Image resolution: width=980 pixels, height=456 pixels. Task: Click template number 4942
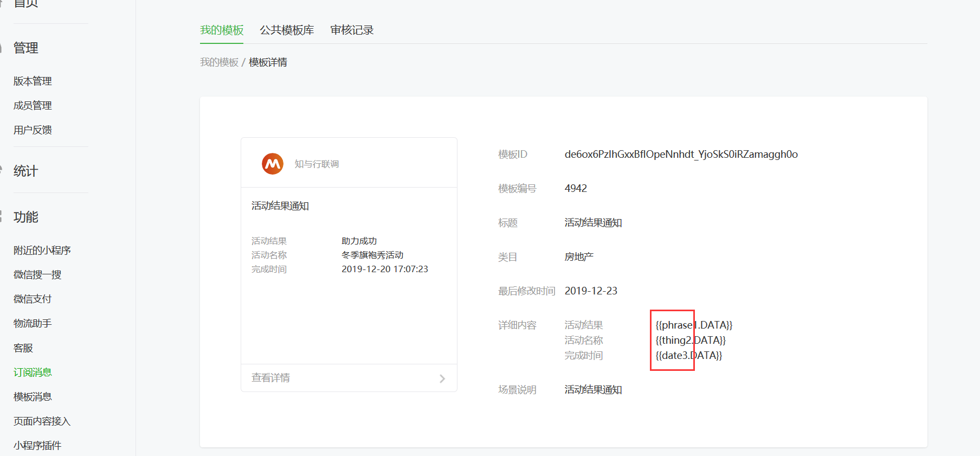576,188
